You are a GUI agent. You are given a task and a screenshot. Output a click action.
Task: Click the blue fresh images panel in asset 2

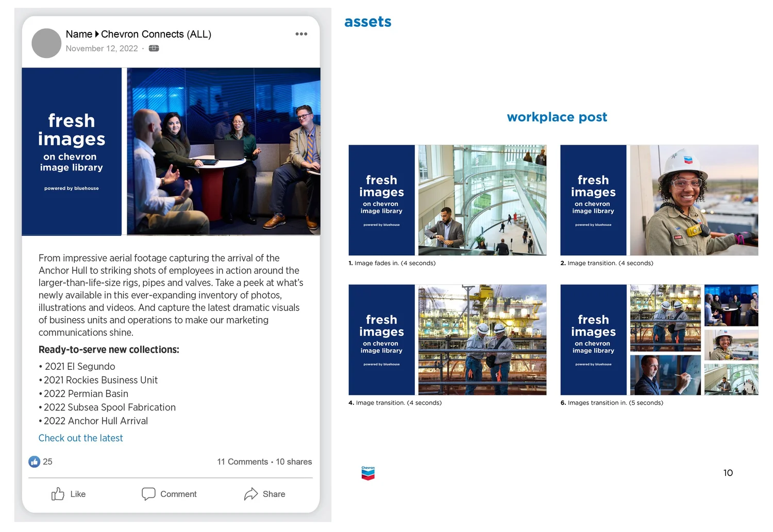[x=594, y=200]
